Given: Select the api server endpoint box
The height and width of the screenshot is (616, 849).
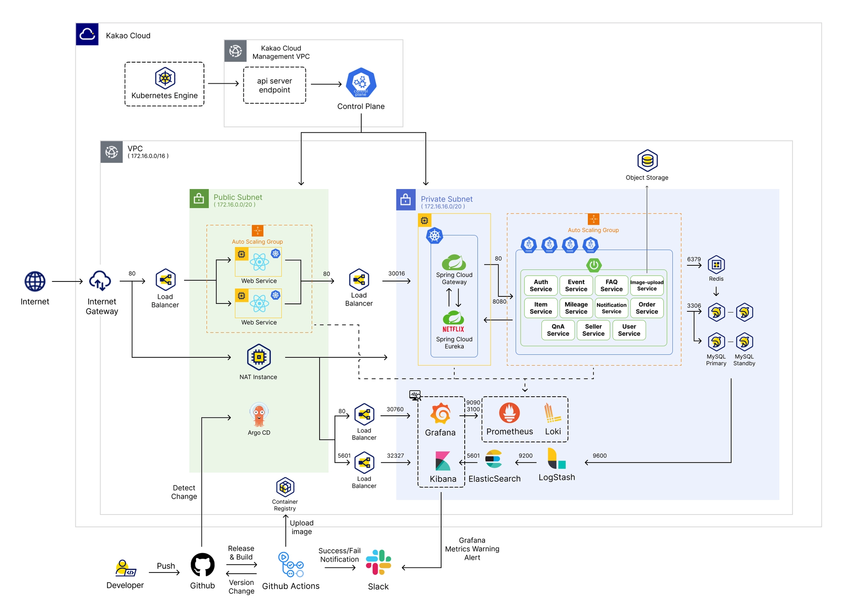Looking at the screenshot, I should [274, 85].
